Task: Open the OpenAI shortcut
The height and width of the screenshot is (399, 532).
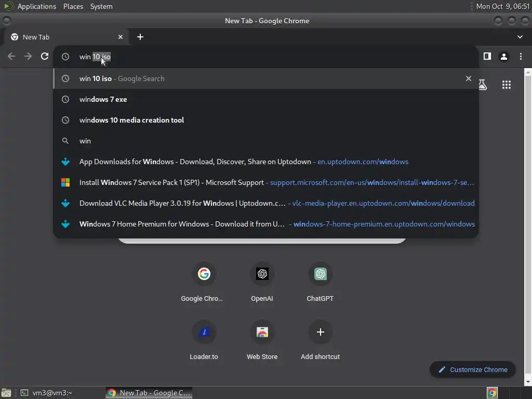Action: pyautogui.click(x=262, y=282)
